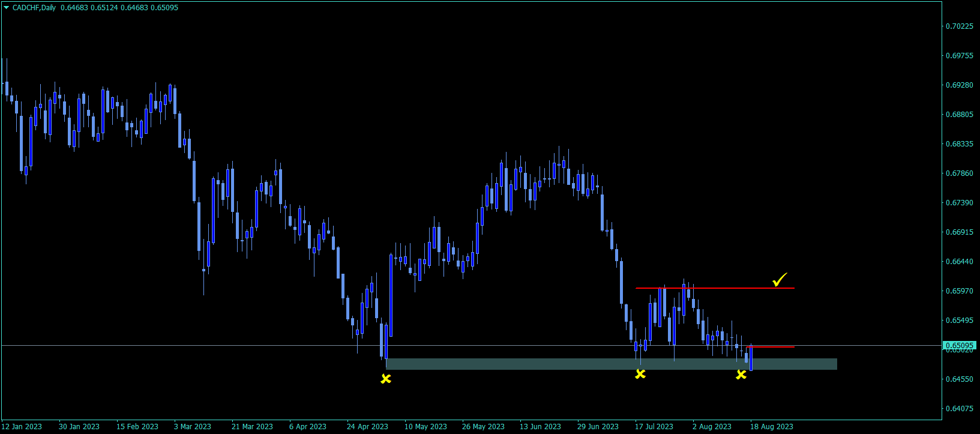
Task: Click the 10 May 2023 date label
Action: pos(425,427)
